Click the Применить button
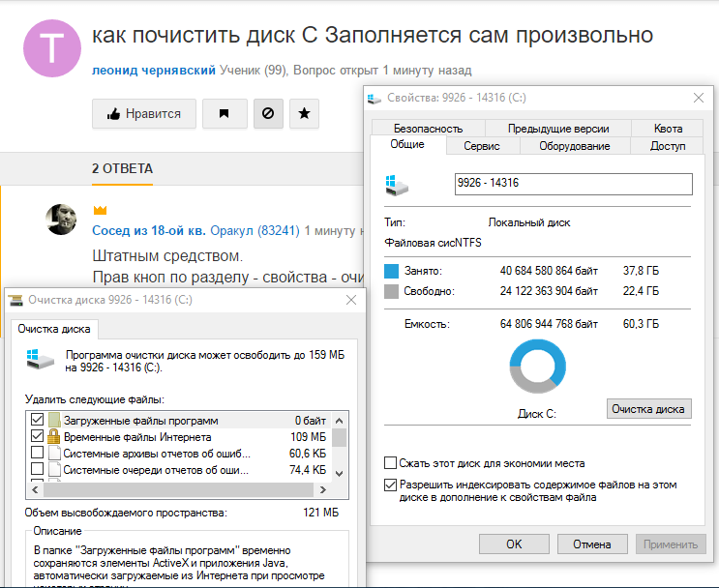 pos(671,544)
